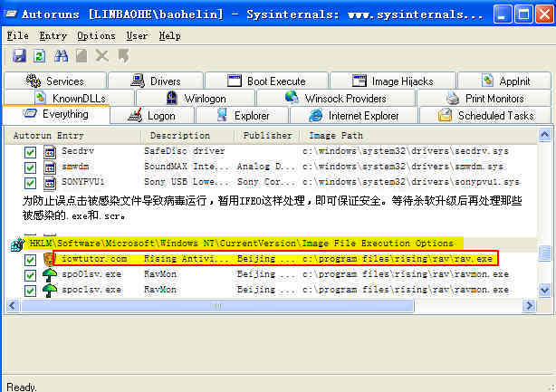This screenshot has height=392, width=556.
Task: Click the vertical scrollbar down arrow
Action: click(x=544, y=291)
